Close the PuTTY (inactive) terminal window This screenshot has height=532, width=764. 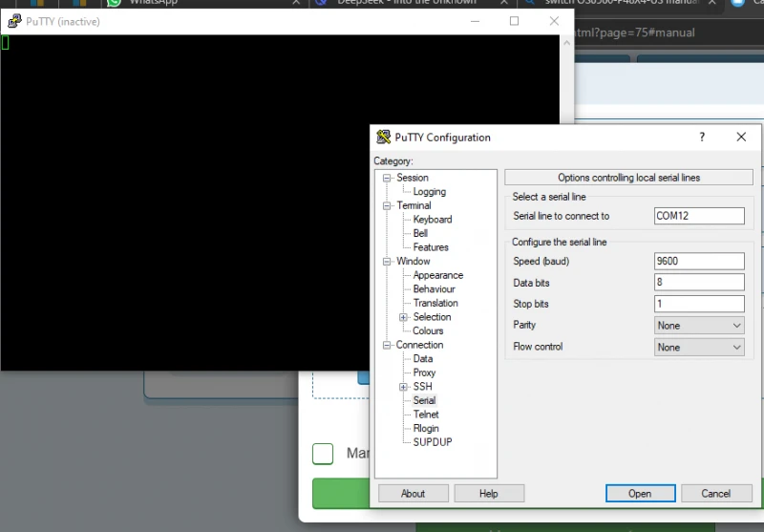[554, 21]
